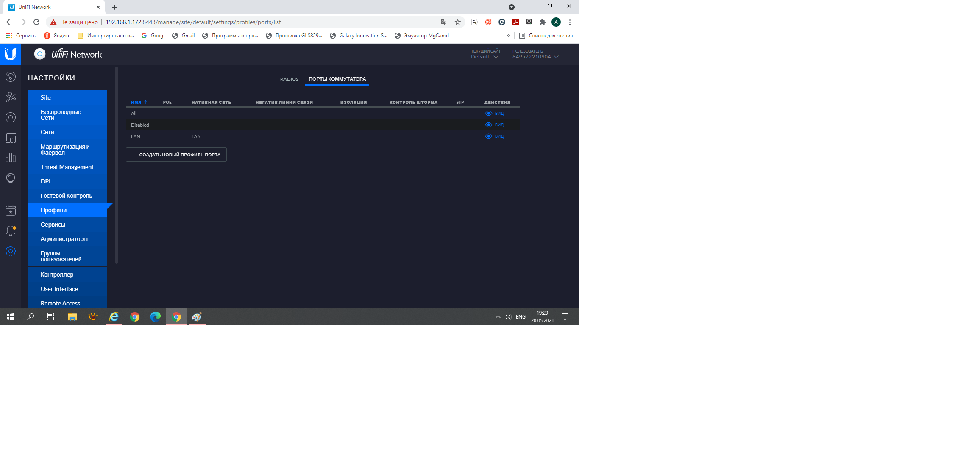The height and width of the screenshot is (452, 980).
Task: Open the insights lightbulb sidebar icon
Action: pyautogui.click(x=11, y=178)
